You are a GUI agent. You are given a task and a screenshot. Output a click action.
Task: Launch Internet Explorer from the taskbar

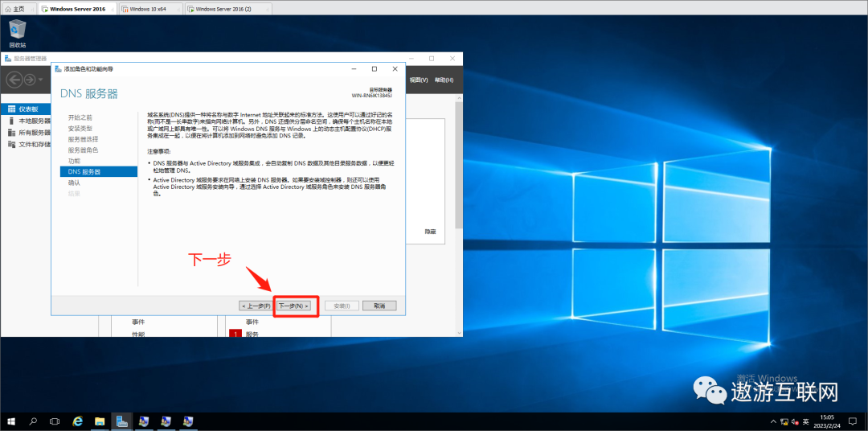pyautogui.click(x=78, y=421)
